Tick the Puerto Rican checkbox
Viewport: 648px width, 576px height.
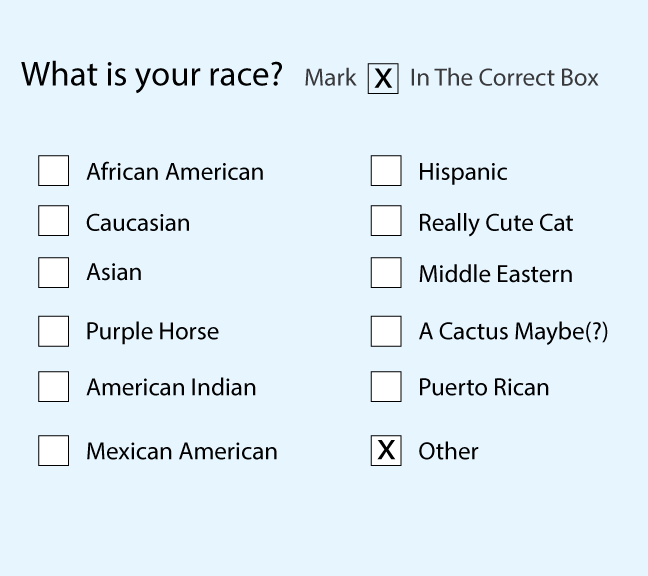tap(386, 386)
